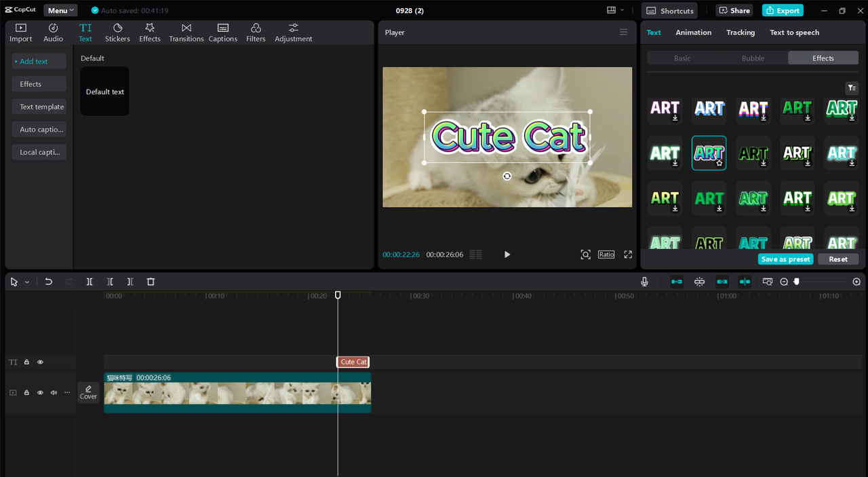
Task: Undo the last edit
Action: tap(48, 282)
